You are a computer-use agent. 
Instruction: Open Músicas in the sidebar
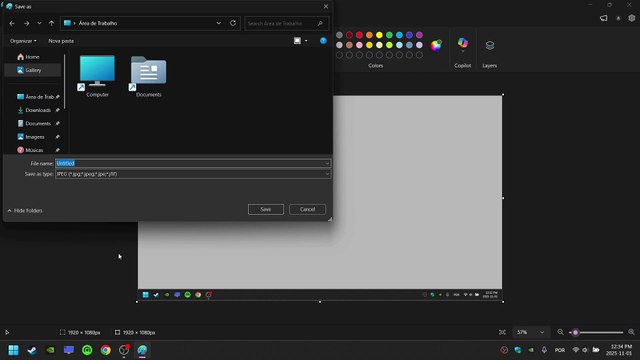tap(38, 150)
